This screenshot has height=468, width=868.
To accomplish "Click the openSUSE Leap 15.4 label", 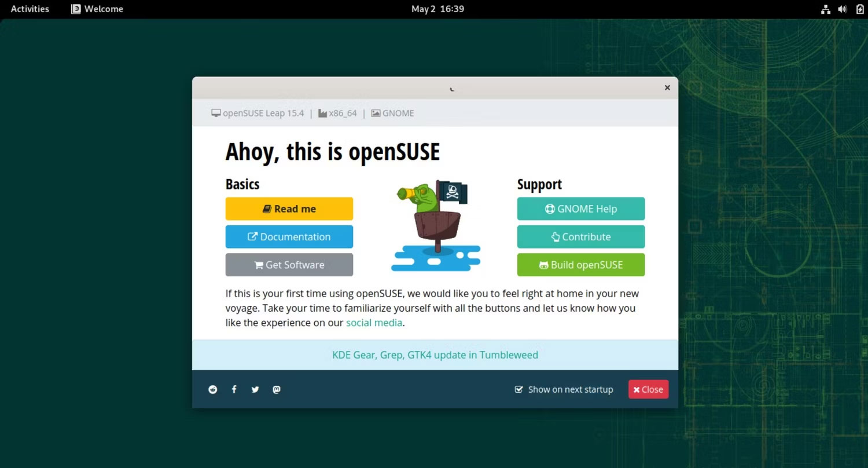I will [258, 113].
